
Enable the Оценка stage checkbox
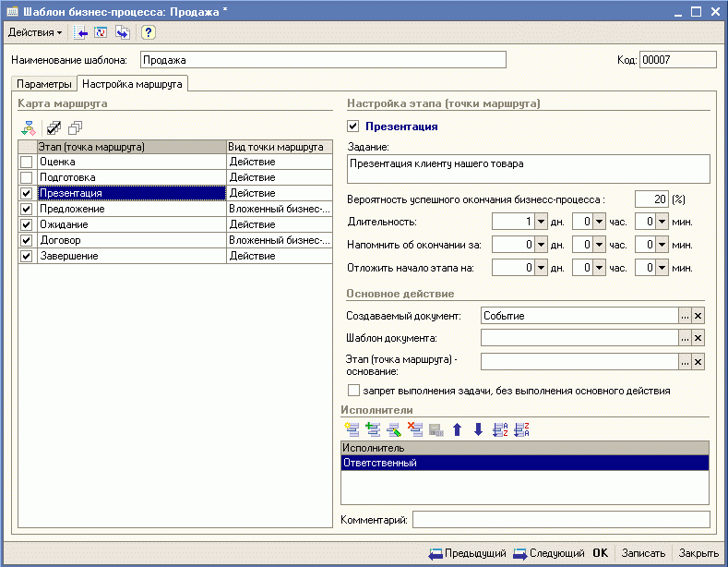(x=27, y=163)
